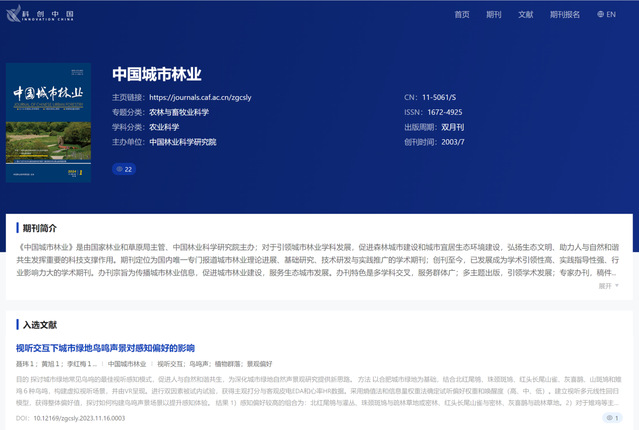639x430 pixels.
Task: Click the 入选文献 section heading
Action: (x=40, y=325)
